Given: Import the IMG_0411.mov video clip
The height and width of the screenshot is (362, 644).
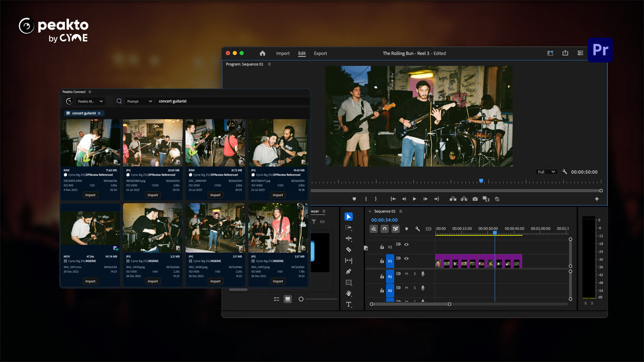Looking at the screenshot, I should (x=90, y=281).
